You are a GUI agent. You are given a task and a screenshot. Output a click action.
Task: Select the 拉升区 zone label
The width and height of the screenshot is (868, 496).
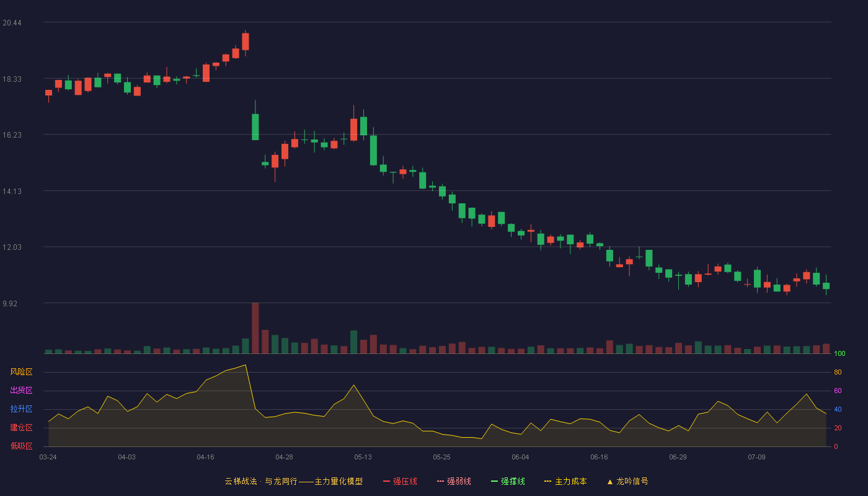pos(22,409)
